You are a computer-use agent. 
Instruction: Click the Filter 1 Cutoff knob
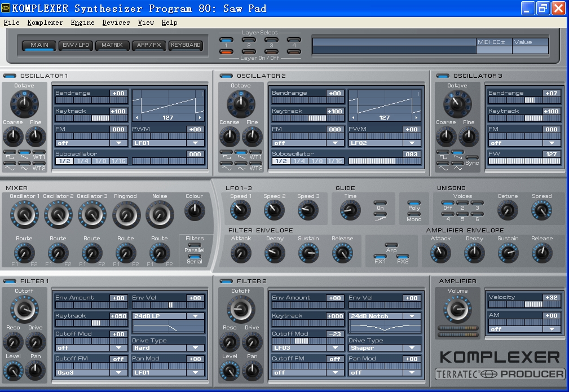click(x=24, y=309)
